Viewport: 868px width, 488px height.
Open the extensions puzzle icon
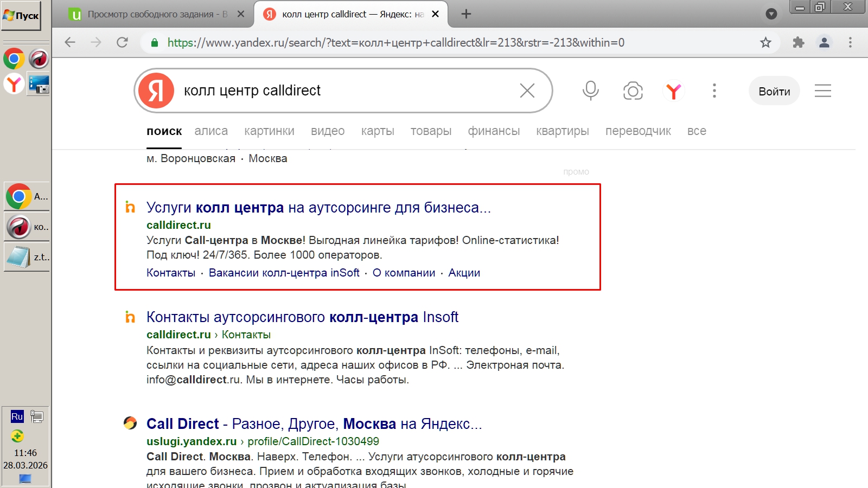pyautogui.click(x=798, y=42)
